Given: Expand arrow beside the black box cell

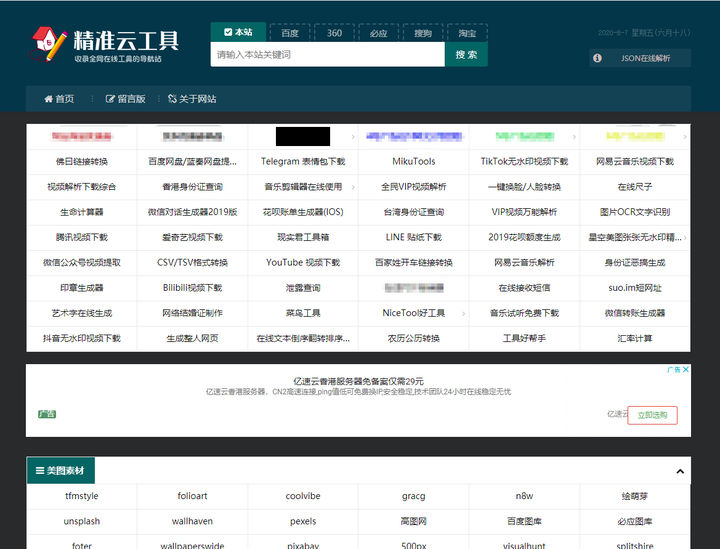Looking at the screenshot, I should [353, 137].
